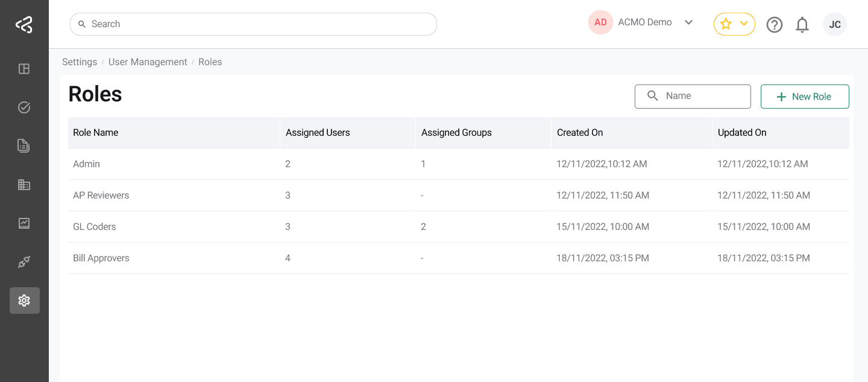Open the AP Reviewers role

(101, 195)
